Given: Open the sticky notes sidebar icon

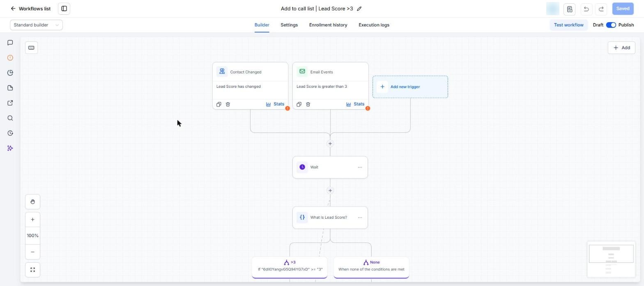Looking at the screenshot, I should pyautogui.click(x=10, y=88).
